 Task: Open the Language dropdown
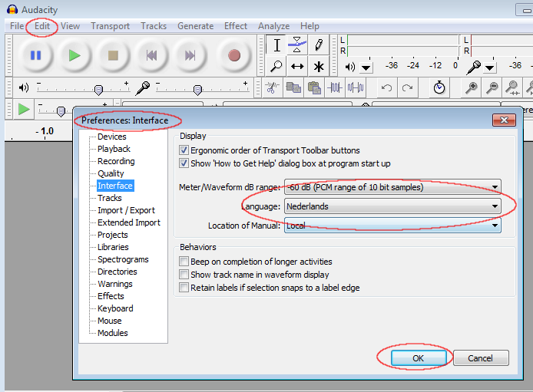[x=392, y=206]
